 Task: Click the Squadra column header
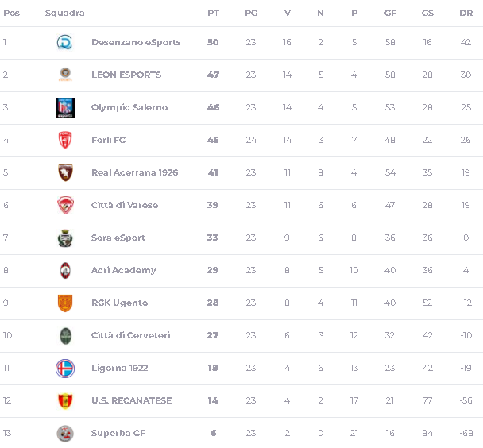(64, 13)
